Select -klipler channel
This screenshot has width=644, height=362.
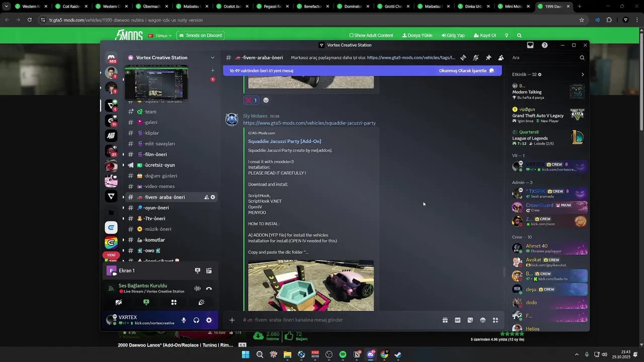tap(171, 133)
